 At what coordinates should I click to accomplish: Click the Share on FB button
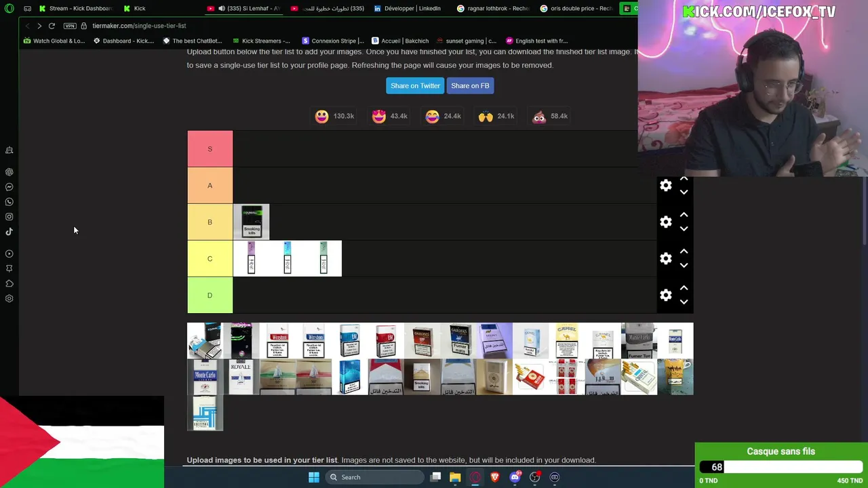coord(470,85)
